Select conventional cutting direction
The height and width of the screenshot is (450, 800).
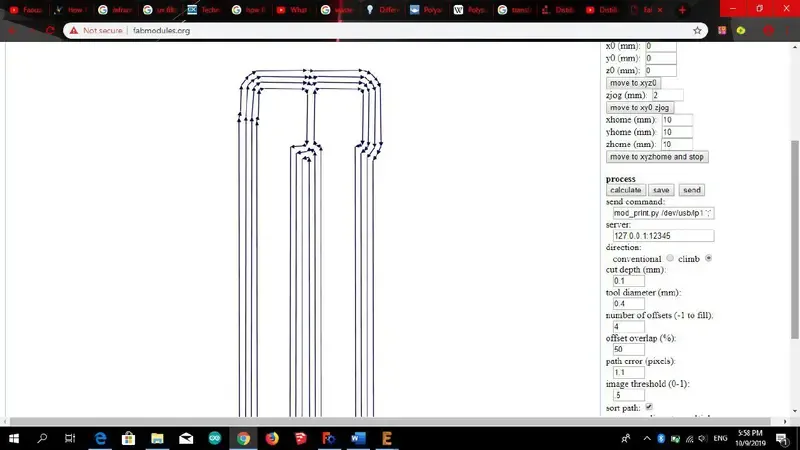[x=669, y=258]
